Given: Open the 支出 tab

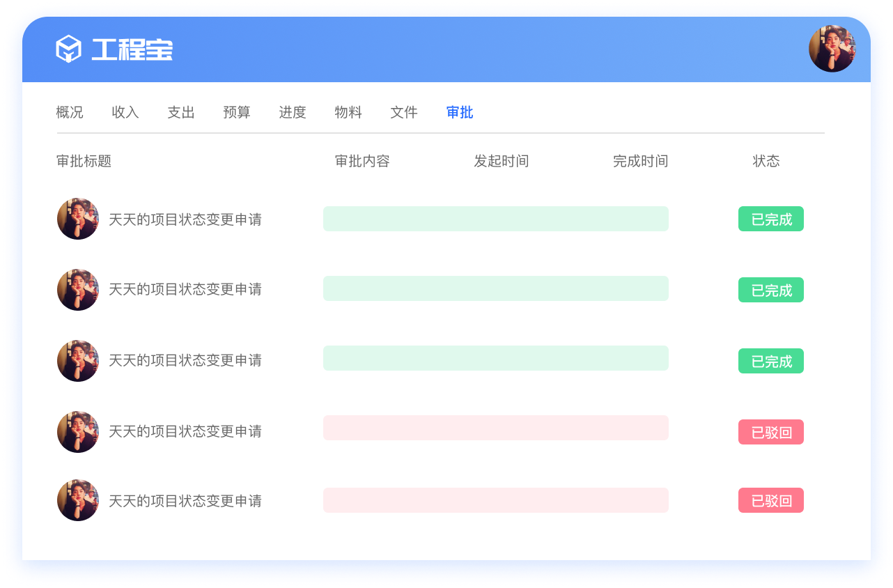Looking at the screenshot, I should 181,112.
